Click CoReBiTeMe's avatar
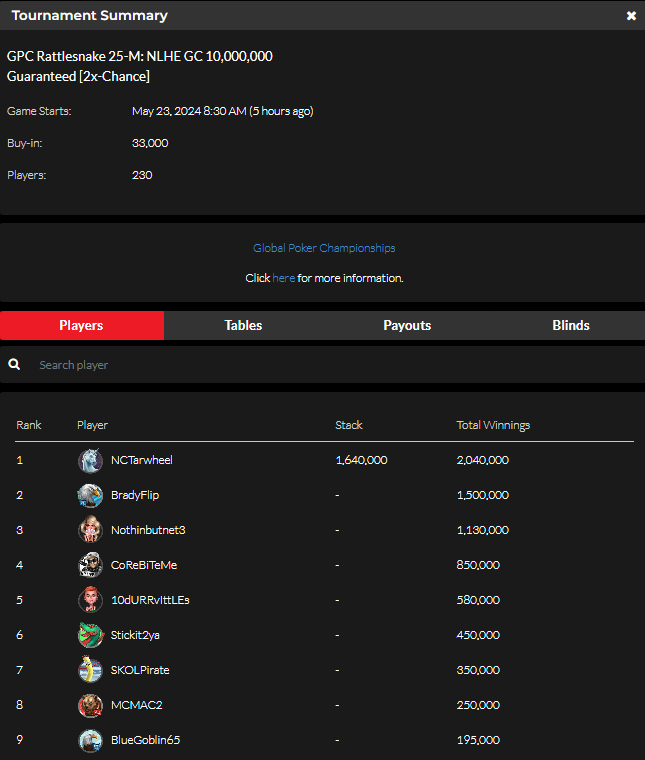The height and width of the screenshot is (760, 645). coord(91,565)
